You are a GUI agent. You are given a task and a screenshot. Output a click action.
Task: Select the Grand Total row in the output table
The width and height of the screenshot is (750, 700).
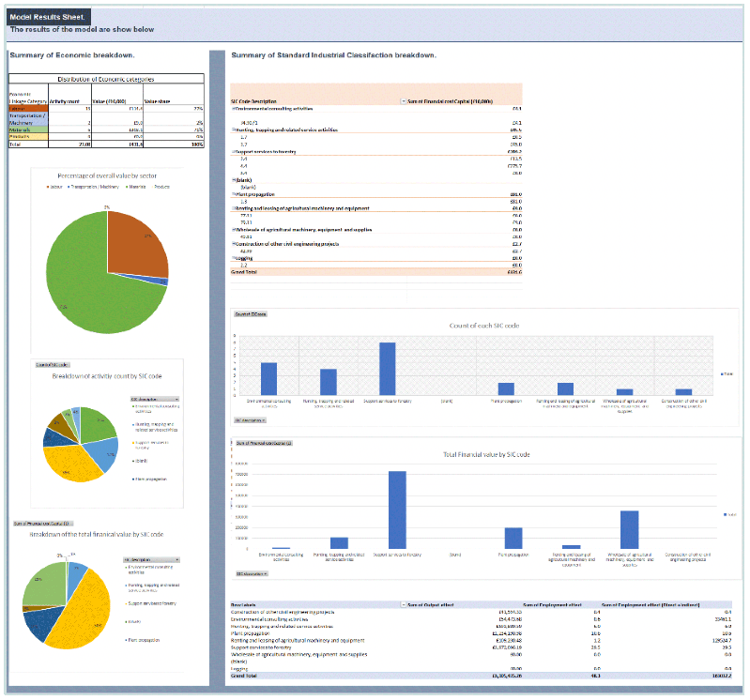pyautogui.click(x=482, y=676)
